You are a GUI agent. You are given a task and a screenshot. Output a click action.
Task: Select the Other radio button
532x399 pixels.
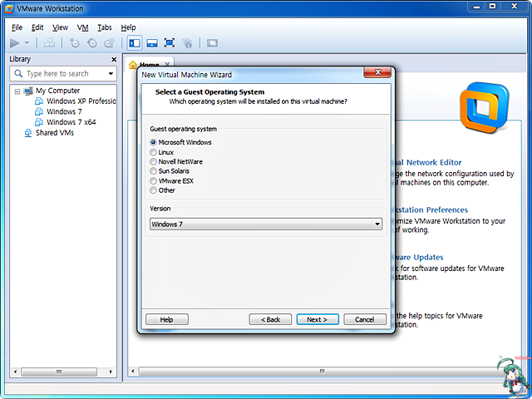pyautogui.click(x=153, y=190)
